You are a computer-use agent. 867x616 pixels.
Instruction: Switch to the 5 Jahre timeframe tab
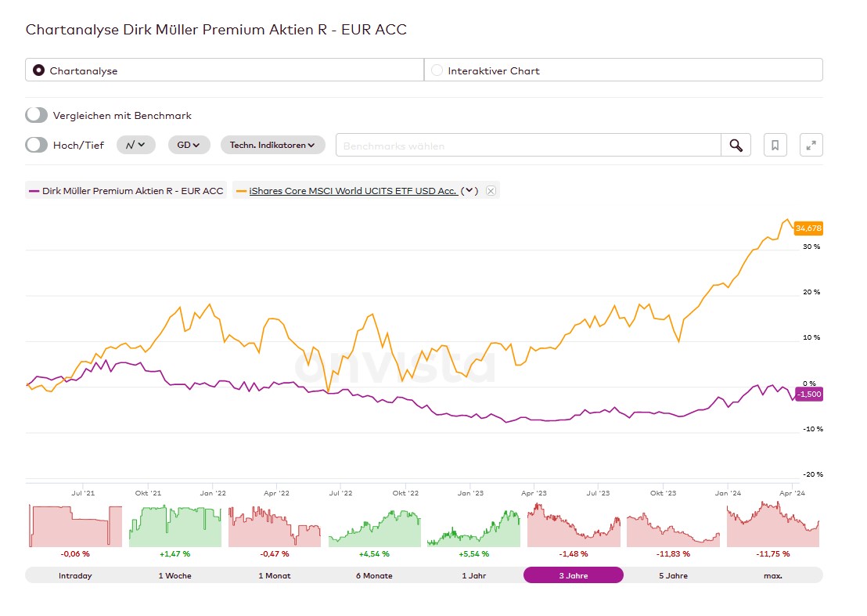pos(673,575)
